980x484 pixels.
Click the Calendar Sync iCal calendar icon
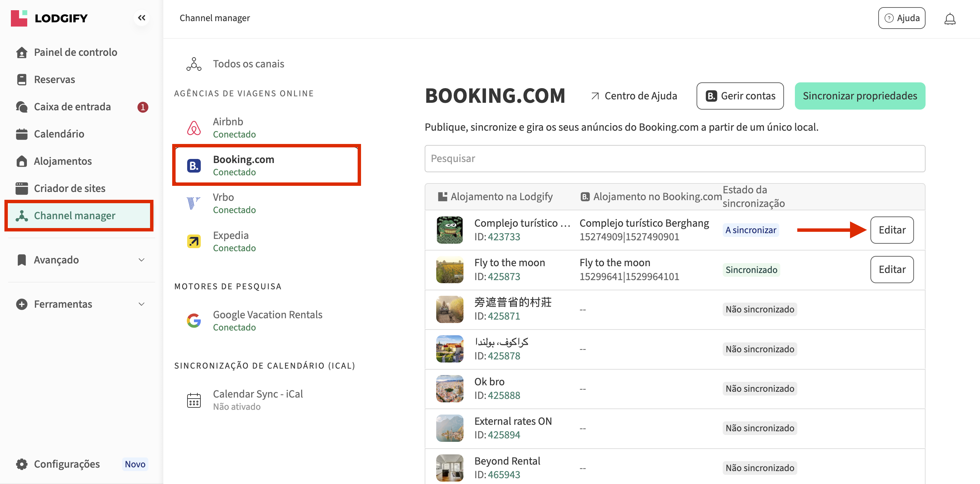pos(194,400)
